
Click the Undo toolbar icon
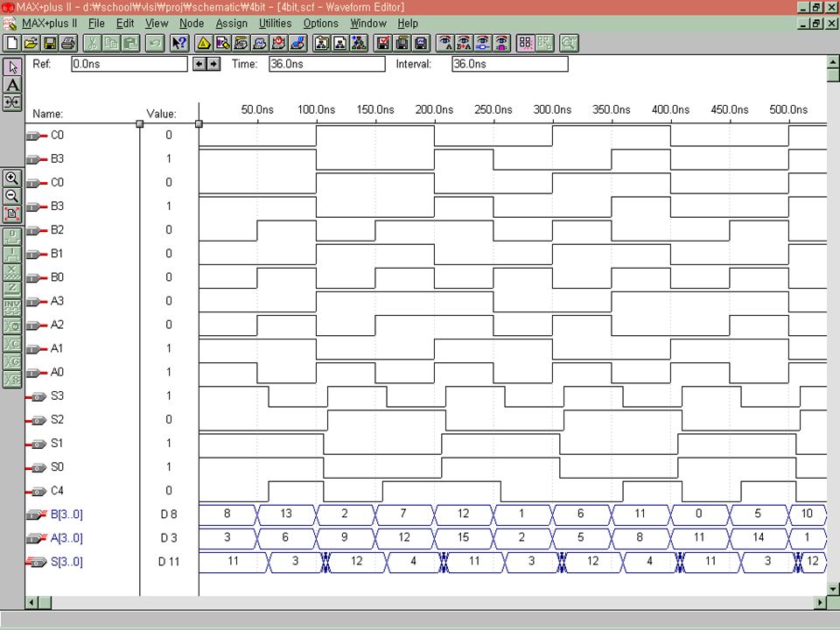click(154, 44)
